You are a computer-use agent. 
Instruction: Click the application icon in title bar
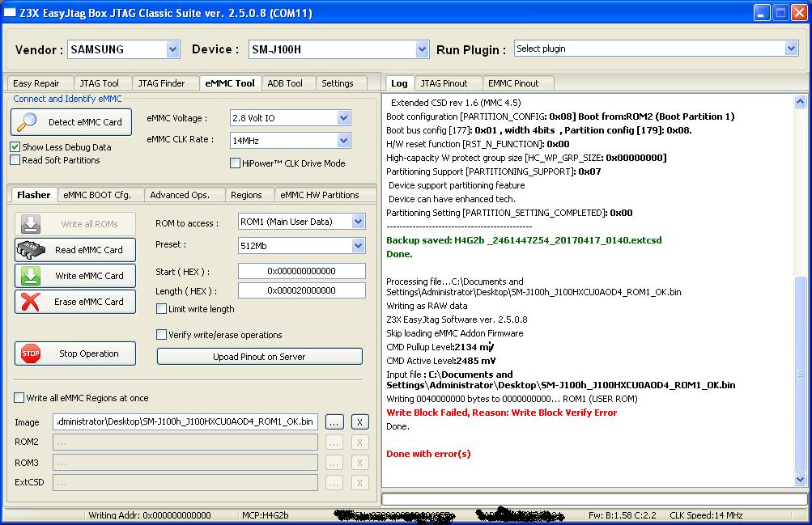pos(10,12)
